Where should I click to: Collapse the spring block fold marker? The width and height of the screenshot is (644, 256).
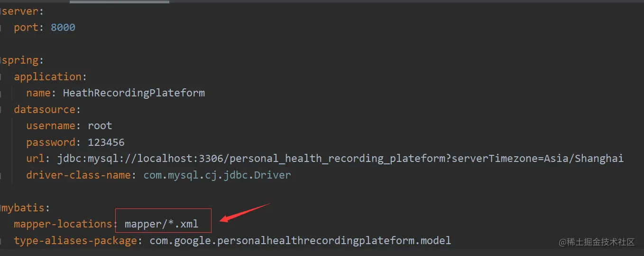(x=1, y=60)
